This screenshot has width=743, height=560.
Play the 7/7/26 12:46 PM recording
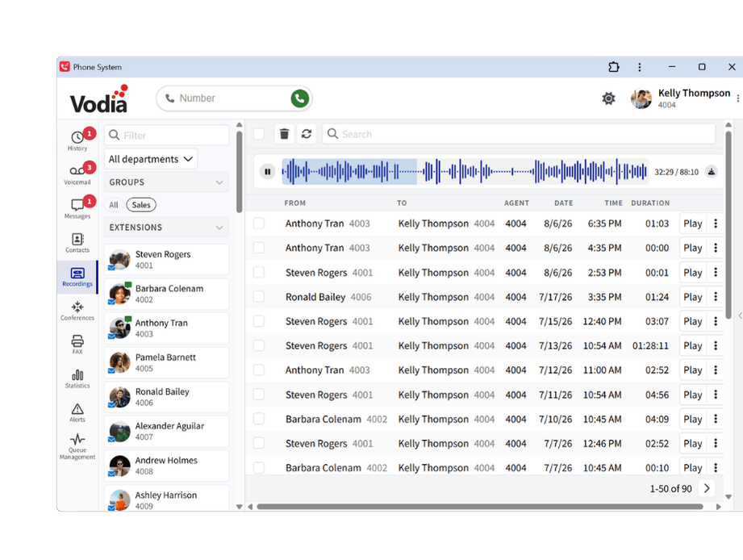tap(693, 444)
